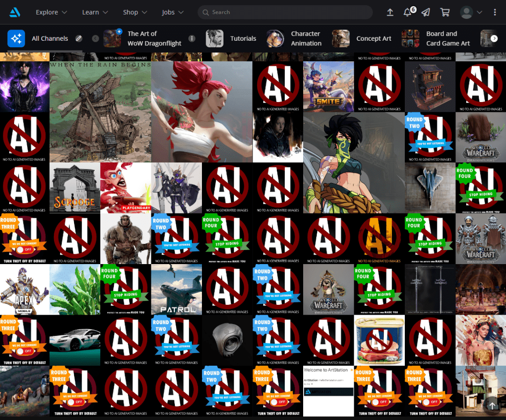The width and height of the screenshot is (506, 420).
Task: Open the mech girl with shield thumbnail
Action: pyautogui.click(x=177, y=188)
